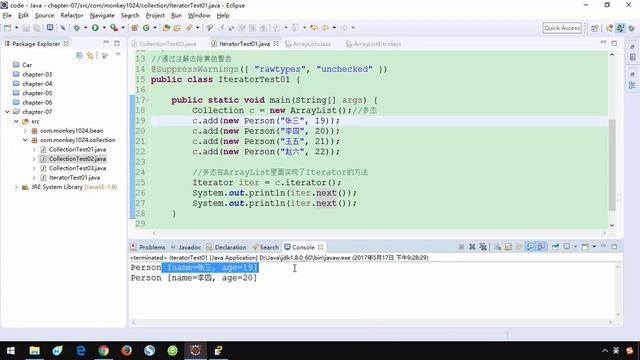
Task: Click the Open Type toolbar icon
Action: (x=166, y=28)
